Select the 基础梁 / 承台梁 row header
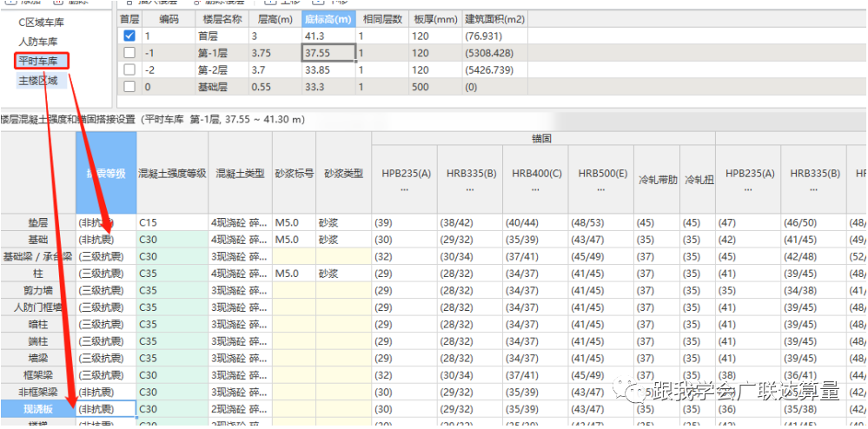The height and width of the screenshot is (429, 868). (37, 257)
